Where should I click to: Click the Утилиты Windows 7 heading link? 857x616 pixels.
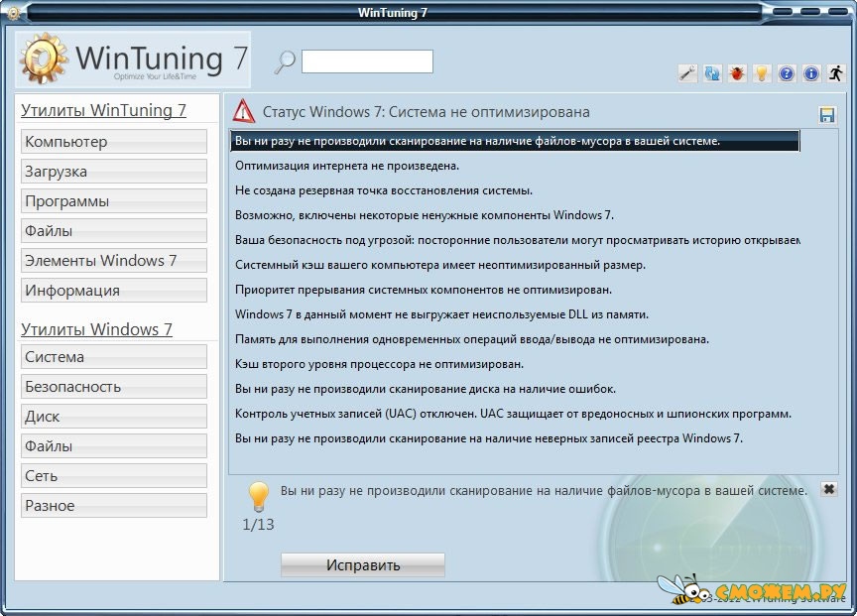tap(97, 329)
